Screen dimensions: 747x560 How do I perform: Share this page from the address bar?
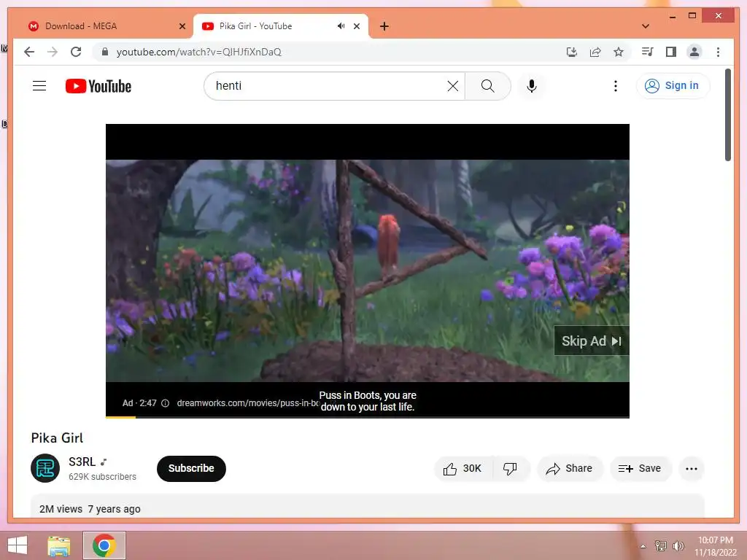coord(595,52)
